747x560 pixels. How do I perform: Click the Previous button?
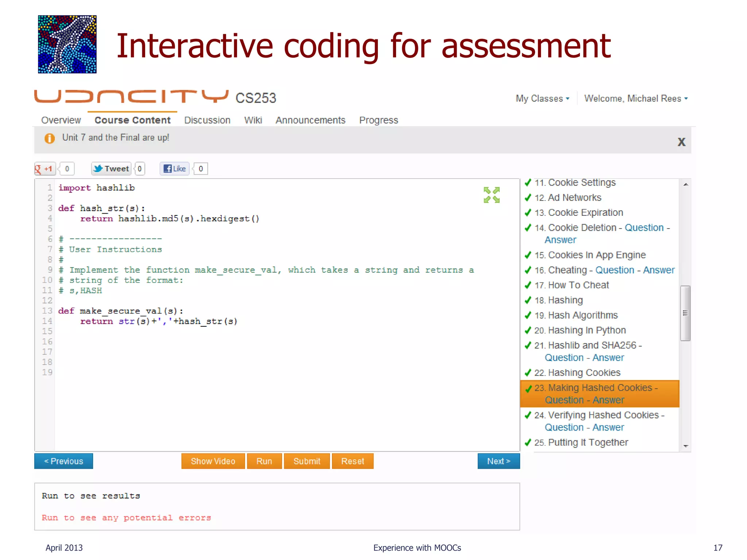click(x=63, y=461)
